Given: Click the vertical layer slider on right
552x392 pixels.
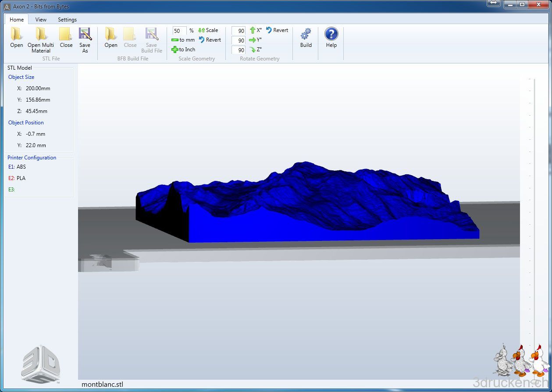Looking at the screenshot, I should [534, 381].
